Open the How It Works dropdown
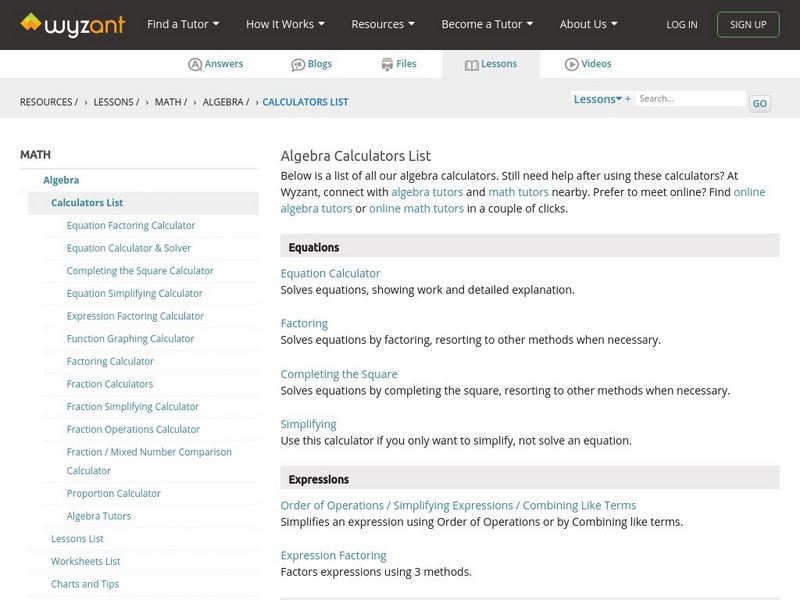 click(x=286, y=24)
